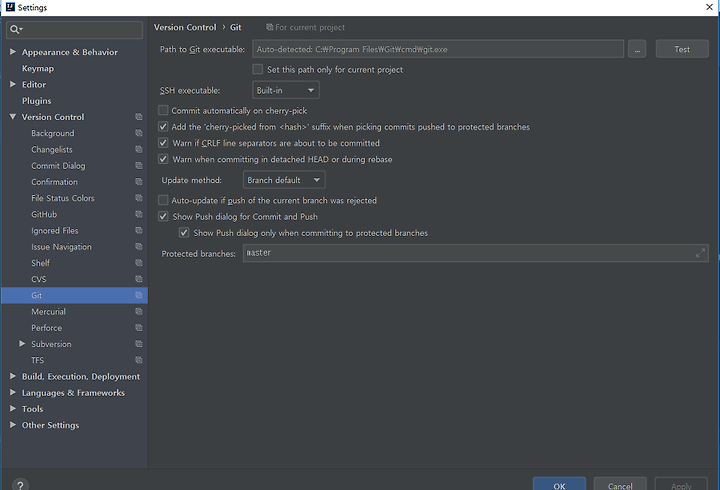Click the search magnifier icon in settings search
Viewport: 720px width, 490px height.
tap(16, 30)
